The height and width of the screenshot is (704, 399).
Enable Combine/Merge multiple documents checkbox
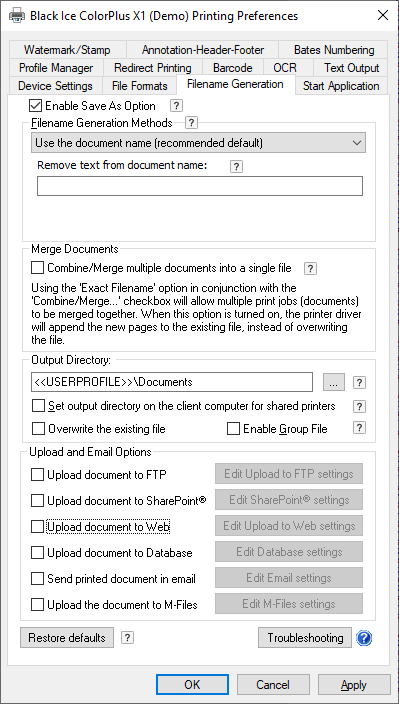pyautogui.click(x=38, y=268)
